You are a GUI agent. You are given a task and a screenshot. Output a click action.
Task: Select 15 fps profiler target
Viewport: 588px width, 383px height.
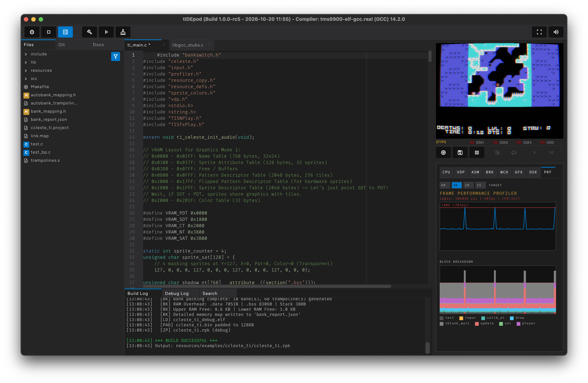pyautogui.click(x=480, y=185)
